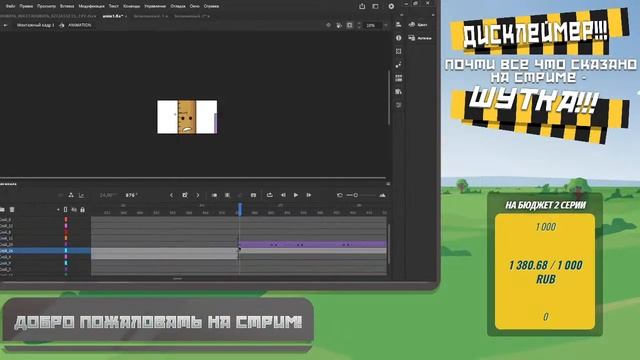This screenshot has height=360, width=640.
Task: Open the timeline panel options menu
Action: pyautogui.click(x=388, y=184)
